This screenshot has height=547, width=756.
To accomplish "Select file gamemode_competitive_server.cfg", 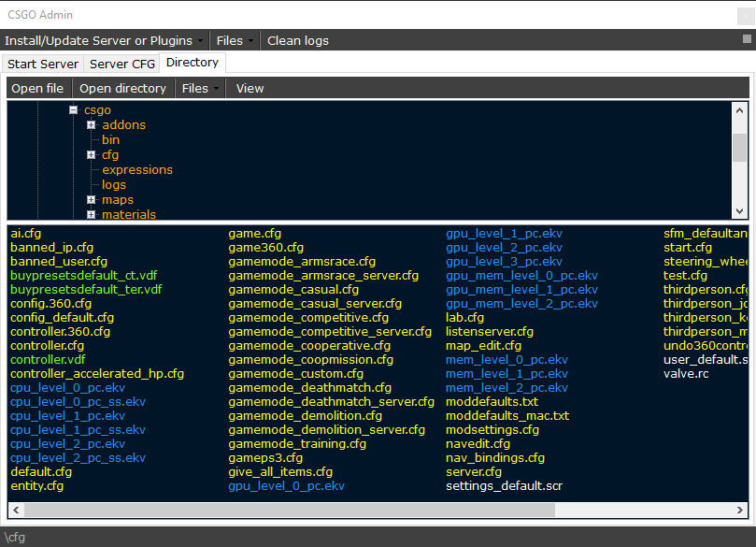I will (330, 331).
